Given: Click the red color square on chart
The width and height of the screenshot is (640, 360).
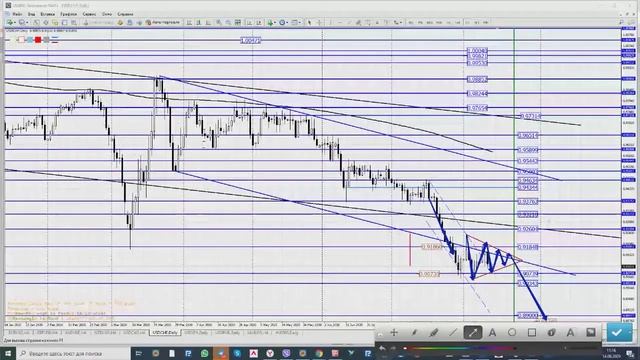Looking at the screenshot, I should coord(38,40).
